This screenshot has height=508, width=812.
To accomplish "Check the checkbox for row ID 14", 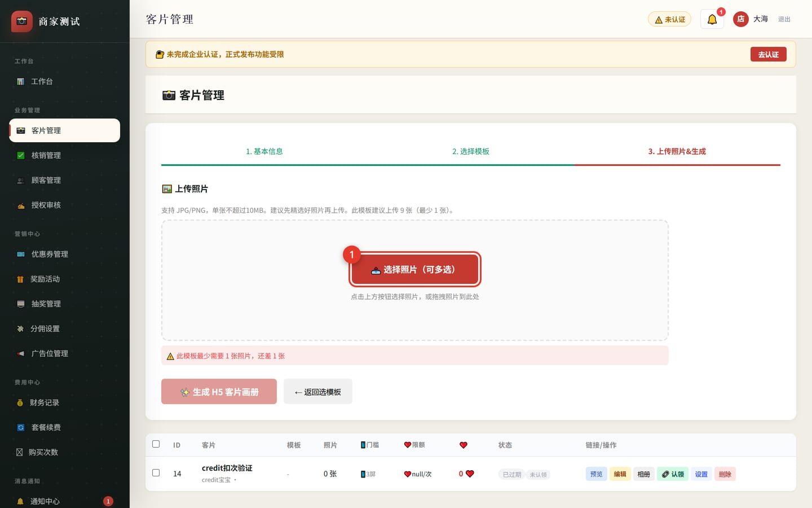I will [x=156, y=473].
